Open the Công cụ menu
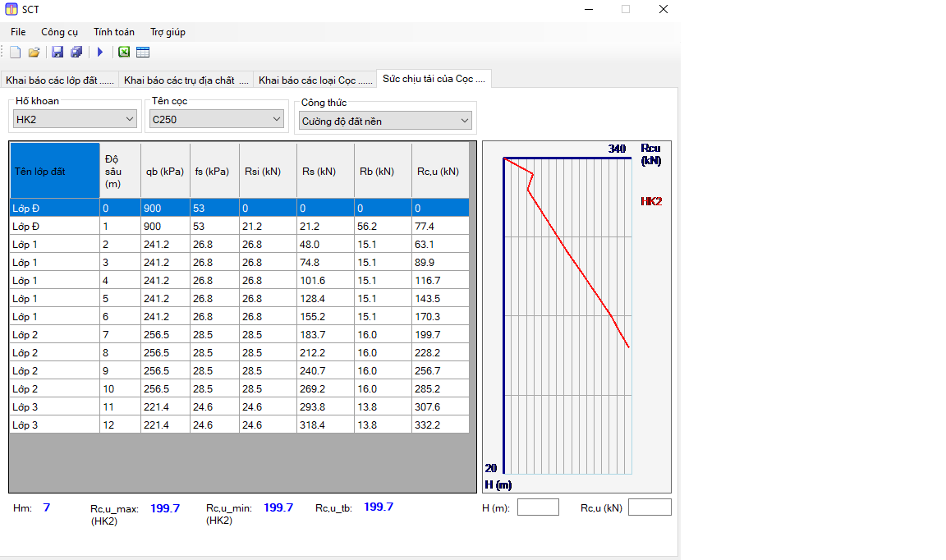Image resolution: width=946 pixels, height=560 pixels. coord(60,32)
